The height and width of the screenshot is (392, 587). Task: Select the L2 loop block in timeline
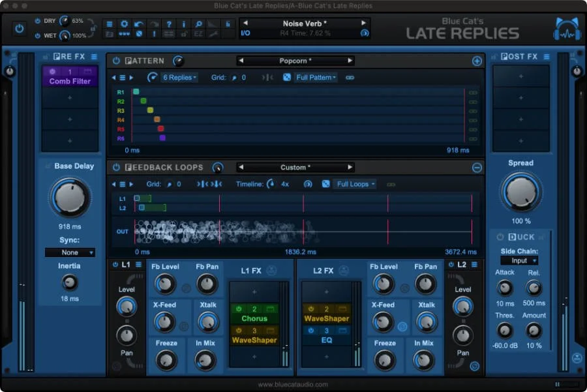(153, 208)
